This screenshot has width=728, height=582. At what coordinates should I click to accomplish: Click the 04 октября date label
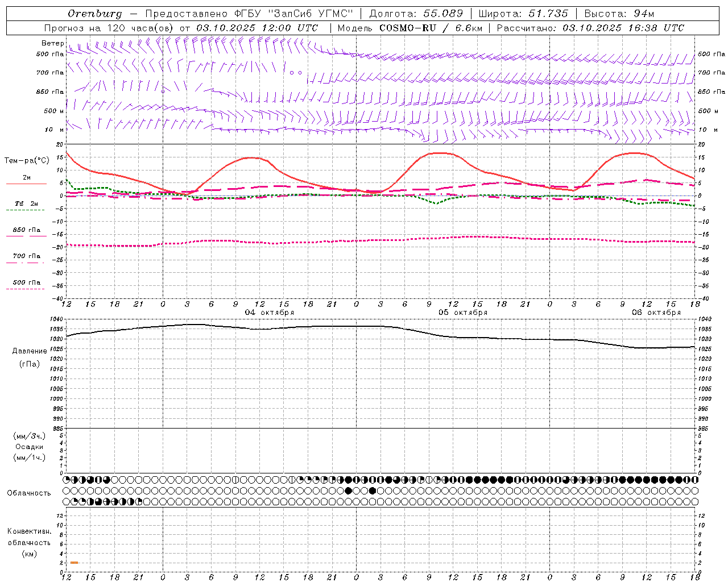[x=270, y=313]
